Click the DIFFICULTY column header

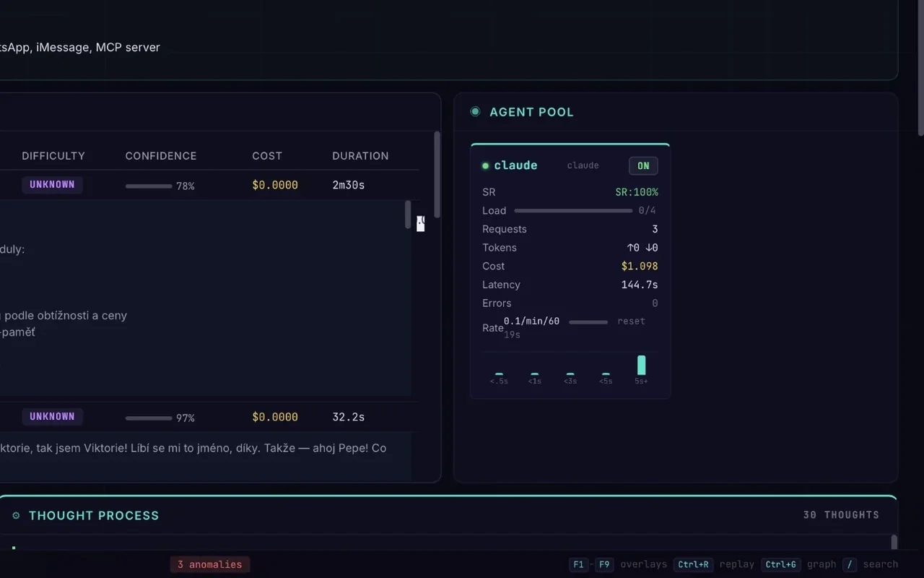coord(53,156)
